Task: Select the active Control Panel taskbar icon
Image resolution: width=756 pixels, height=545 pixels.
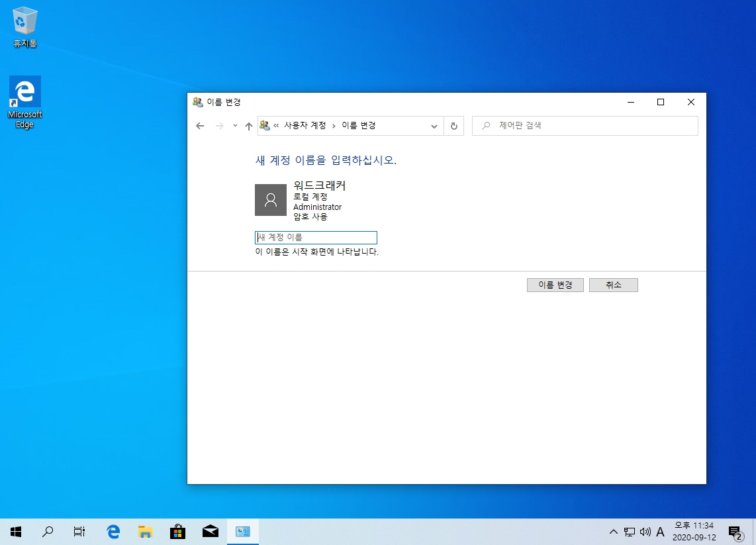Action: pyautogui.click(x=242, y=531)
